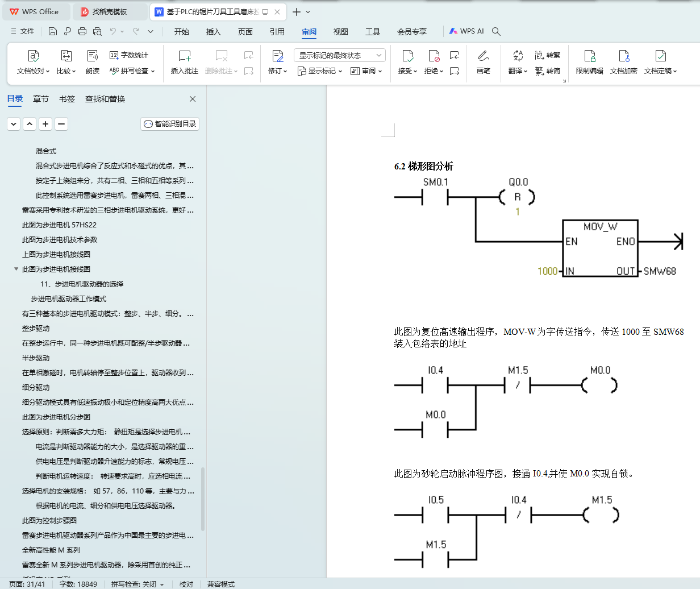
Task: Expand the quick access toolbar chevron
Action: 151,31
